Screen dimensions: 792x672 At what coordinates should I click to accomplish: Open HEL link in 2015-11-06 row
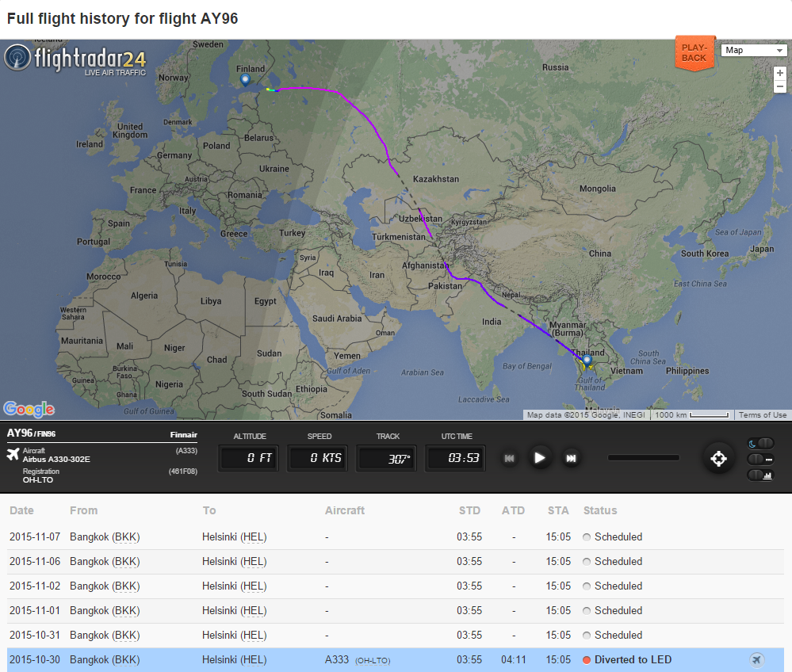253,561
